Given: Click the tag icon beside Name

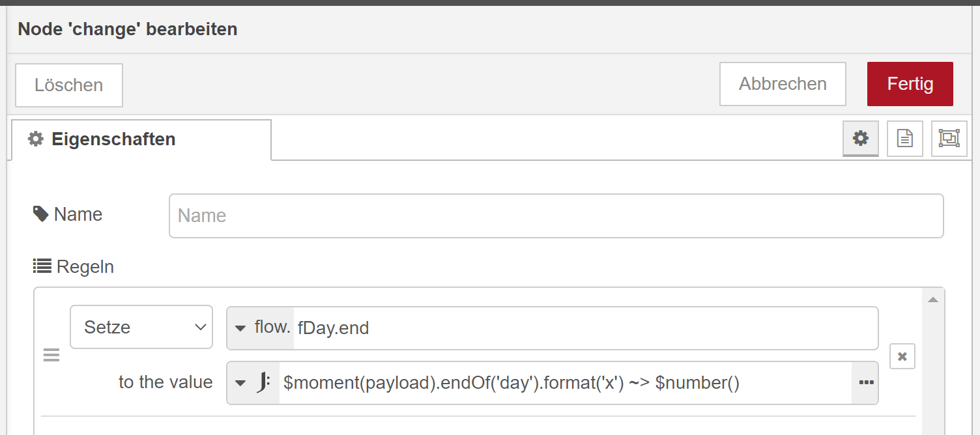Looking at the screenshot, I should (40, 214).
